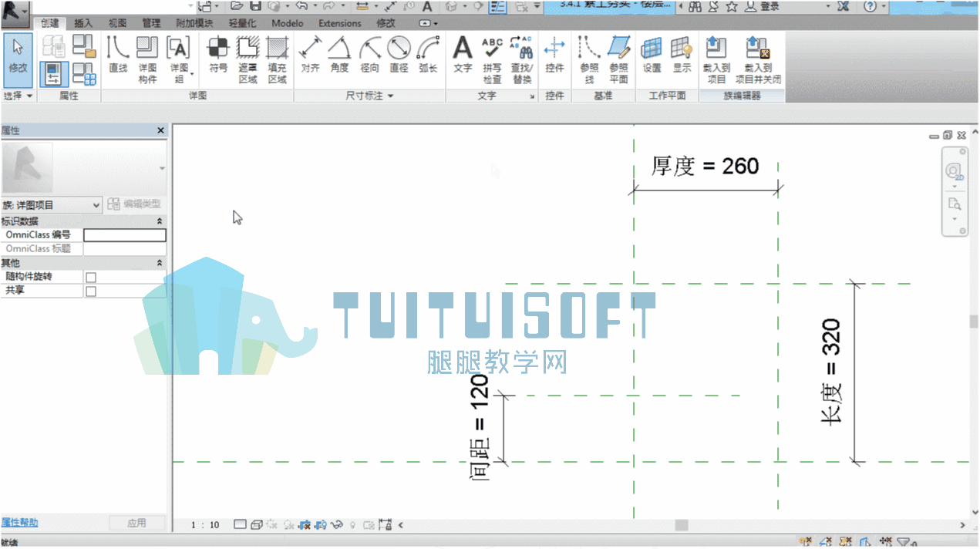Open the 管理 (Manage) ribbon tab
This screenshot has height=549, width=980.
151,23
